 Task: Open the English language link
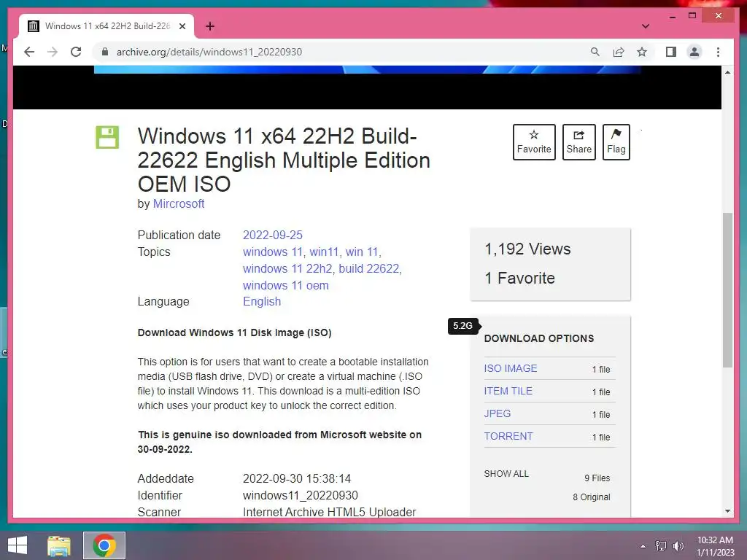coord(262,301)
